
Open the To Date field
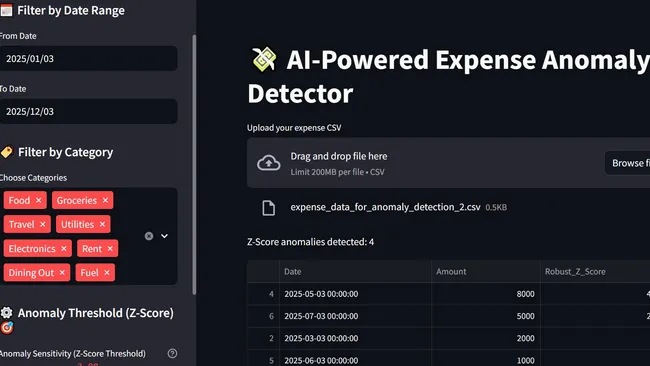pyautogui.click(x=89, y=111)
